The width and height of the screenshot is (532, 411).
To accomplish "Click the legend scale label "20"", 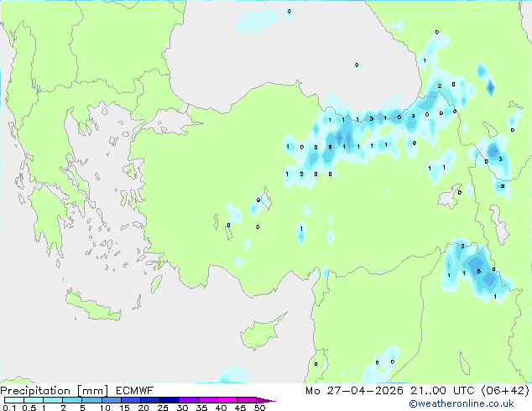I will tap(143, 408).
